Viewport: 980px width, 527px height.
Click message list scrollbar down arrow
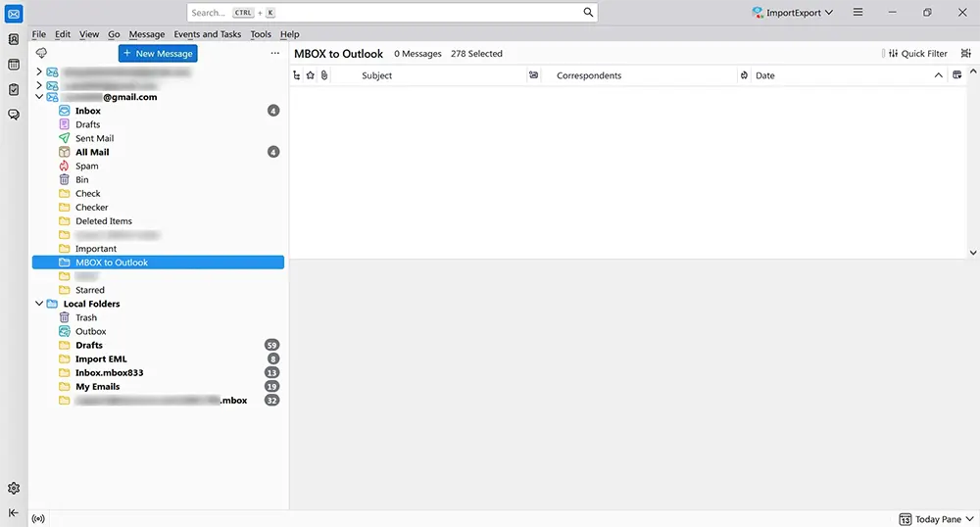pos(973,253)
